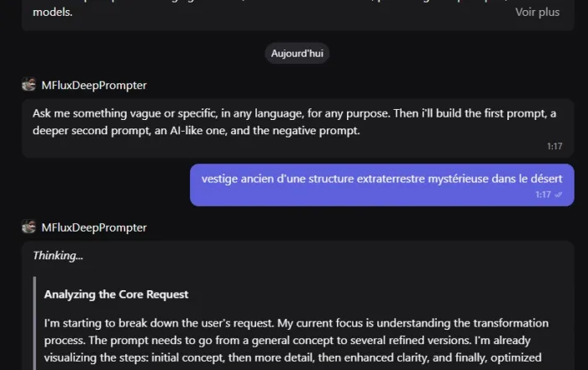Click the Analyzing the Core Request heading

coord(116,294)
